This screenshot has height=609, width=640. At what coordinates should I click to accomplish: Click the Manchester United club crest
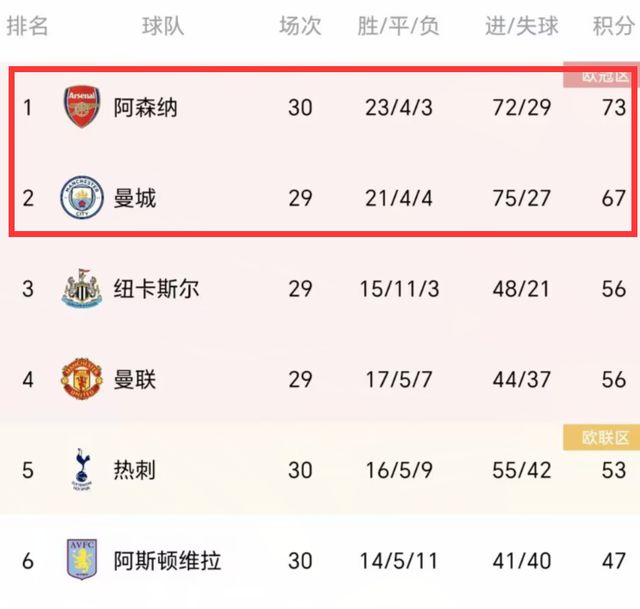coord(82,379)
